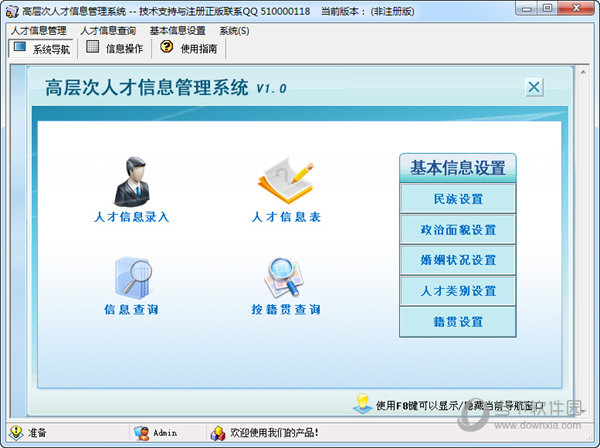Click the Admin user icon in status bar
This screenshot has width=600, height=448.
pos(141,433)
